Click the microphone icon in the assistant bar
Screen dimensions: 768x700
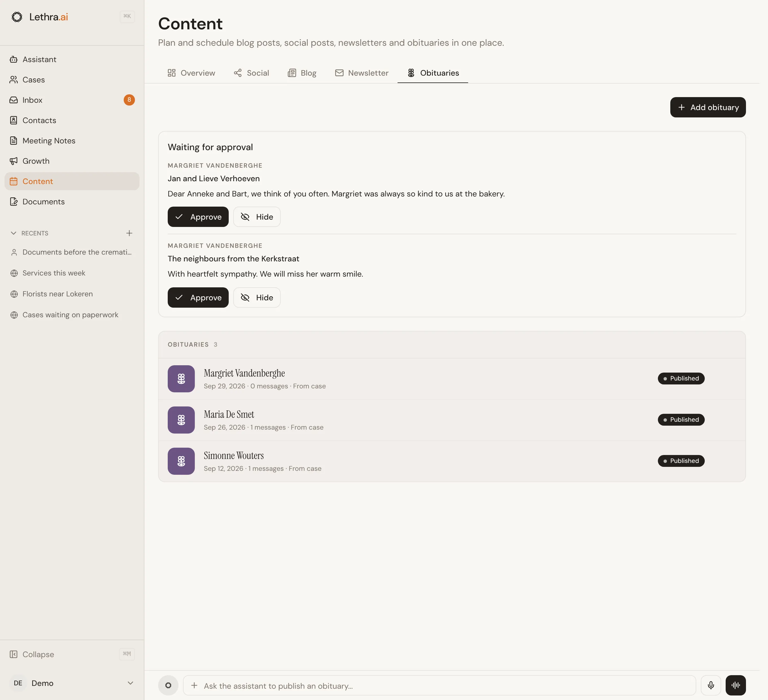click(711, 686)
